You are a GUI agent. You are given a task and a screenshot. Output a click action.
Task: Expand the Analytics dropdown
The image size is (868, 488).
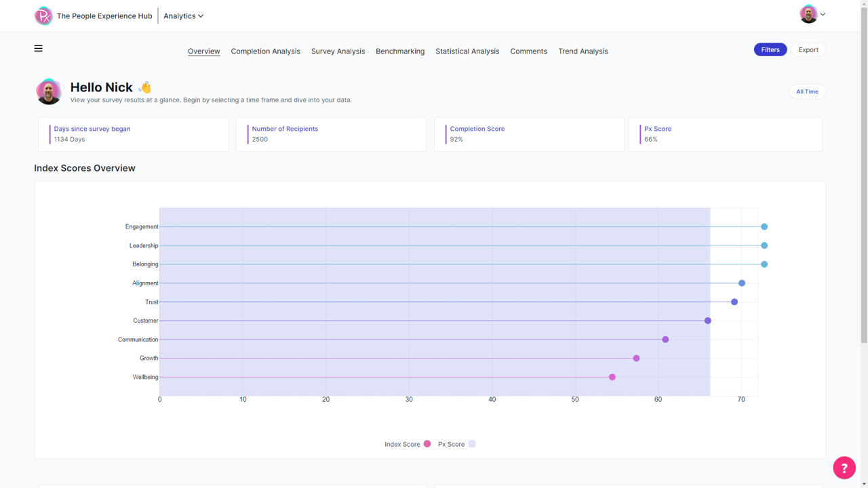pyautogui.click(x=183, y=16)
